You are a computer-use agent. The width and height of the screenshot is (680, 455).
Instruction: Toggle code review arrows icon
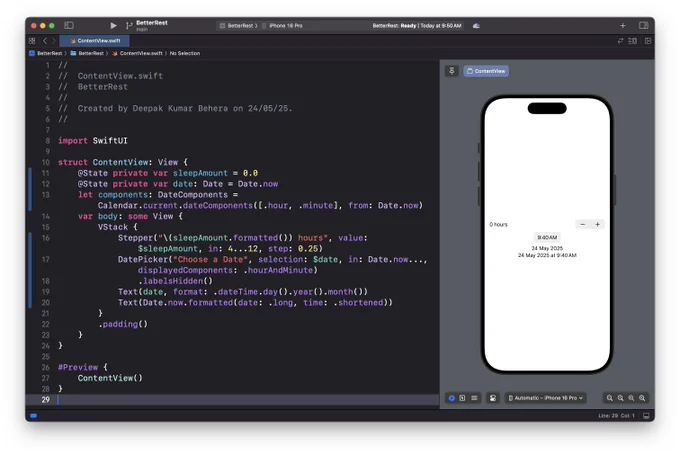click(620, 41)
